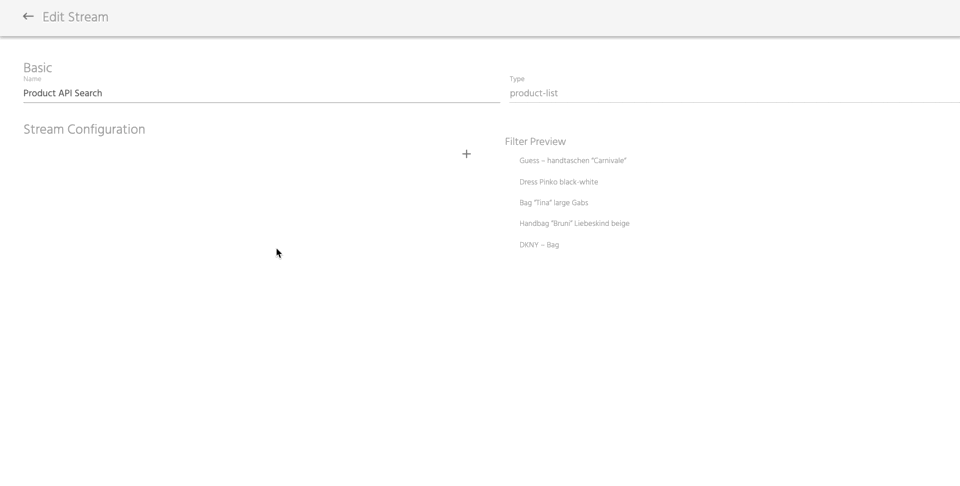
Task: Select 'DKNY – Bag' preview item
Action: 539,245
